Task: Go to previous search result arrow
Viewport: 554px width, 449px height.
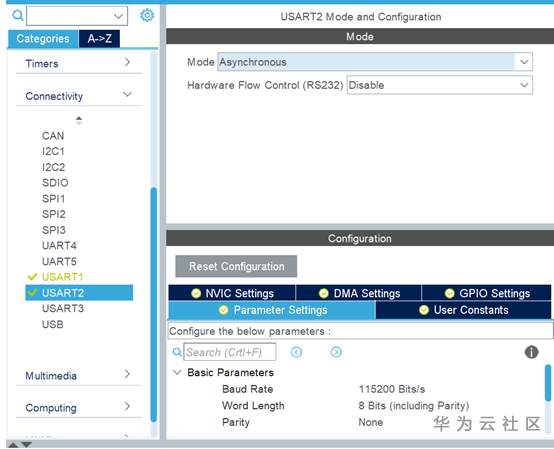Action: tap(296, 352)
